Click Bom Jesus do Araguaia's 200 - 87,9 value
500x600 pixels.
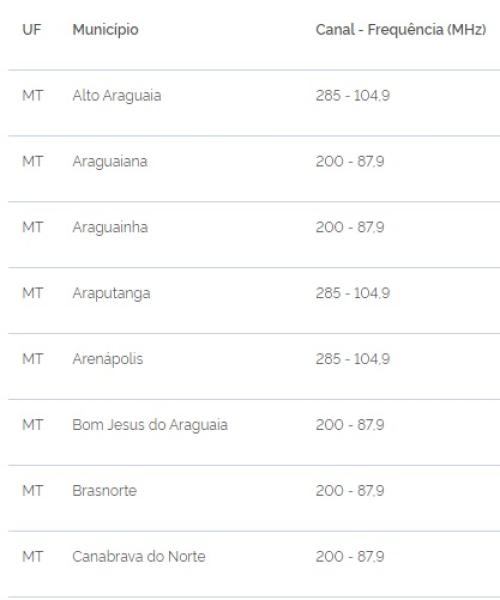[x=350, y=425]
